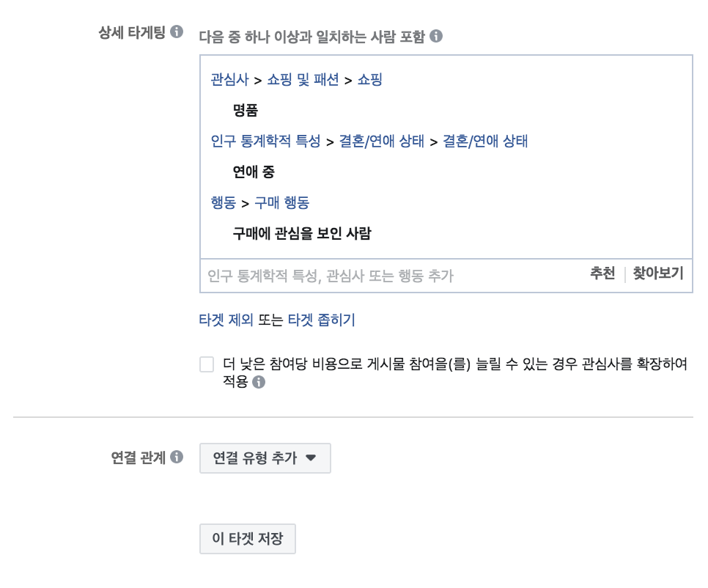708x588 pixels.
Task: Click the 구매 행동 link
Action: click(x=283, y=202)
